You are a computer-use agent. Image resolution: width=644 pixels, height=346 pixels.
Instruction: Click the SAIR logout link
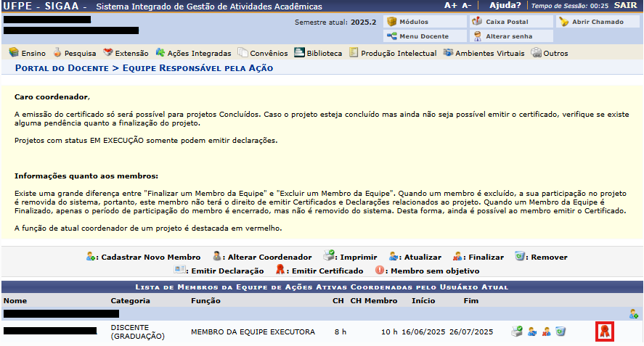[x=626, y=5]
